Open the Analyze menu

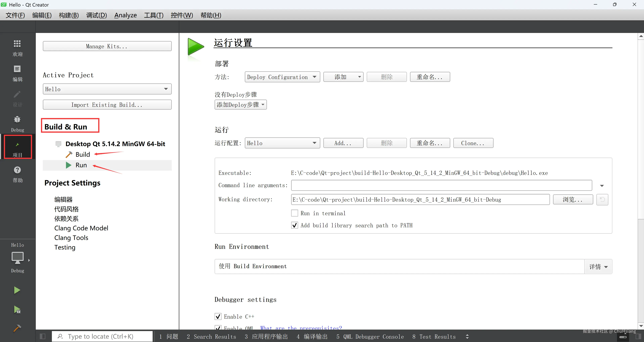coord(126,15)
